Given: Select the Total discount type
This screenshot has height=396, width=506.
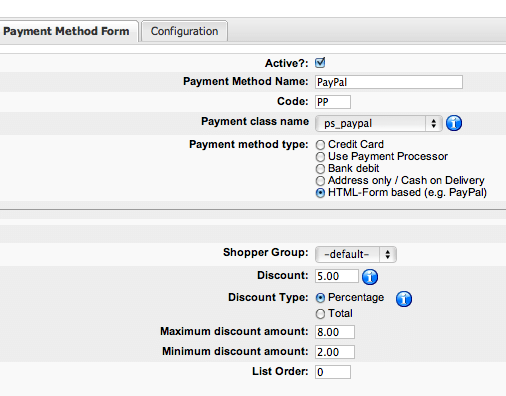Looking at the screenshot, I should pyautogui.click(x=320, y=314).
